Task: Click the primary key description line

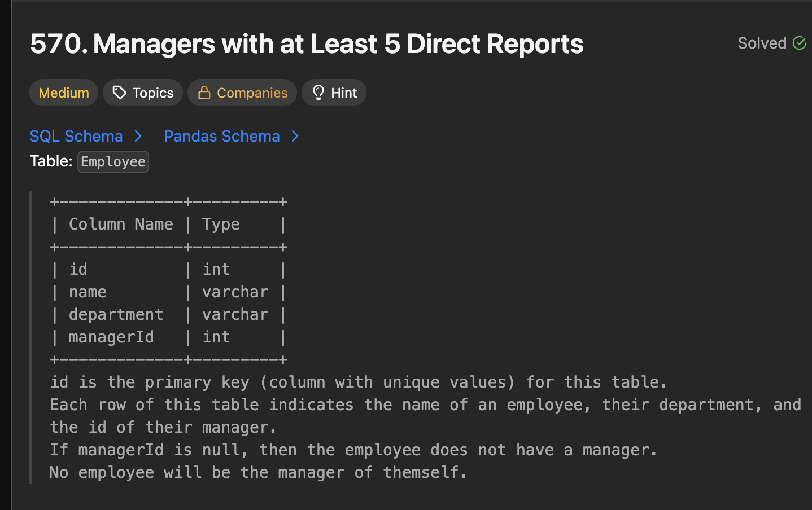Action: coord(357,382)
